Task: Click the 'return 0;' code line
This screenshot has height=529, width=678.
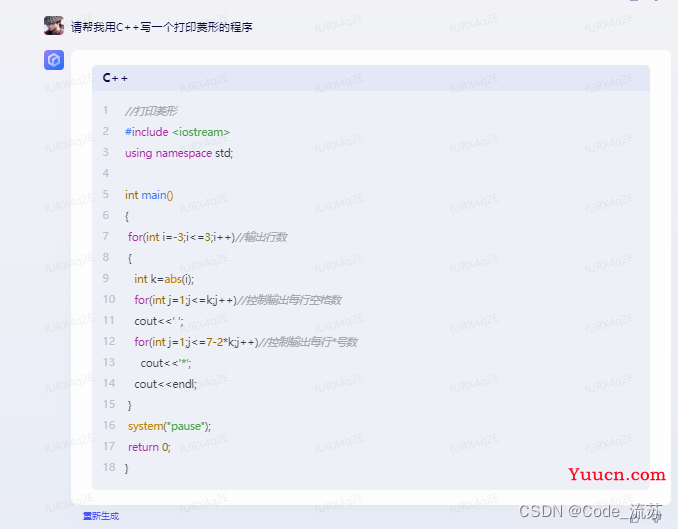Action: pos(149,447)
